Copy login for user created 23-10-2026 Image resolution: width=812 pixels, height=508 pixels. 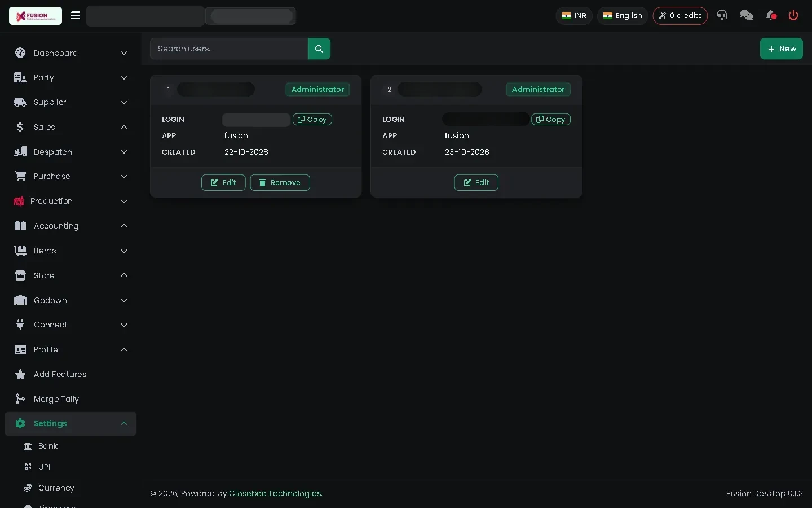(551, 119)
